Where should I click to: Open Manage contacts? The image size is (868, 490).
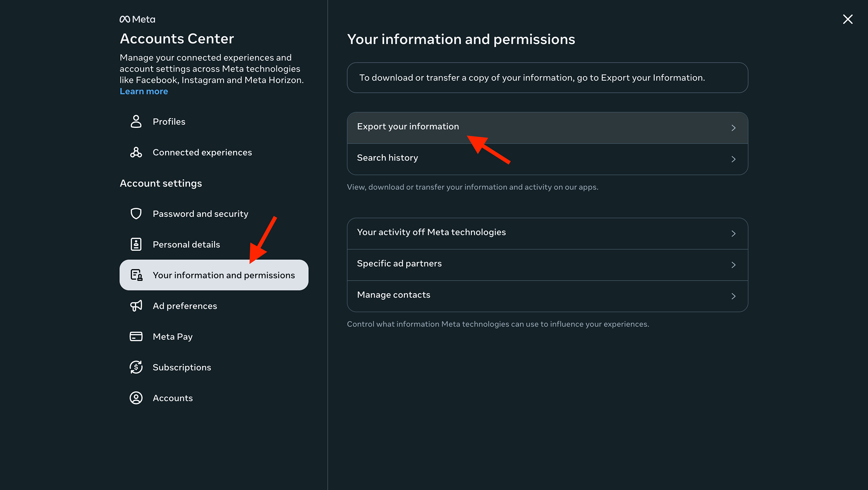click(x=733, y=296)
